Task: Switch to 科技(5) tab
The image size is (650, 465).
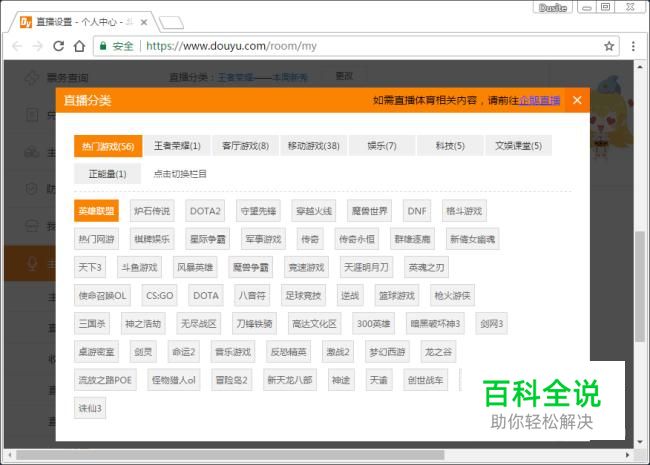Action: (450, 146)
